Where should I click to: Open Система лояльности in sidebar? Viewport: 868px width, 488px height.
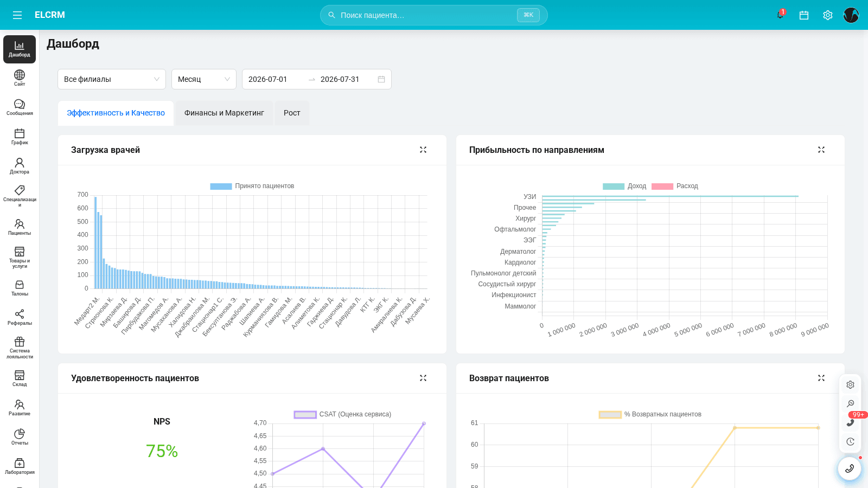pos(20,348)
